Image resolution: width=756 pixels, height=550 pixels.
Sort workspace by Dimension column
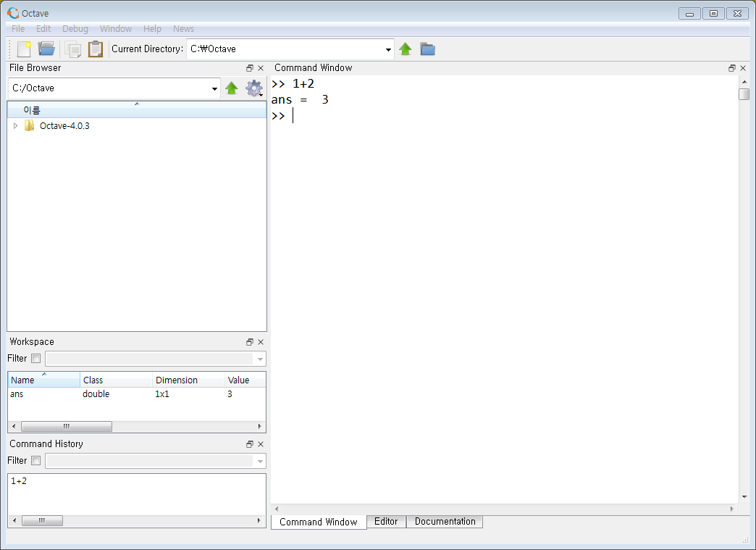(x=188, y=380)
